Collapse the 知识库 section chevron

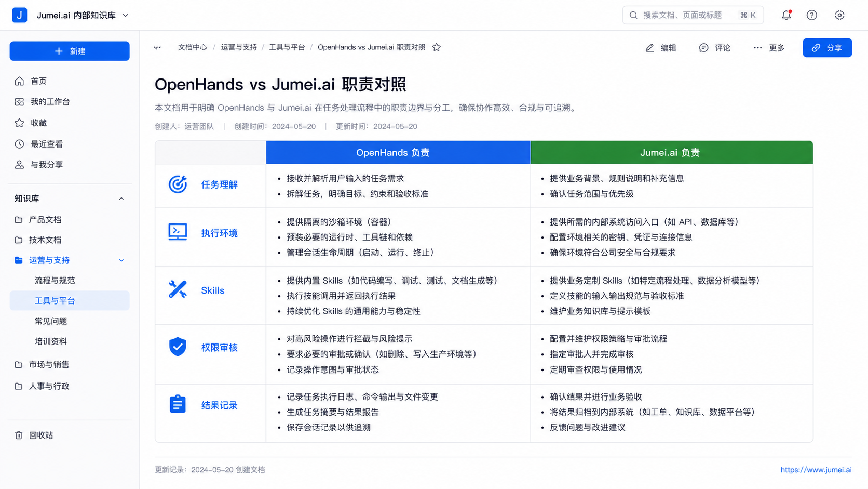point(121,199)
